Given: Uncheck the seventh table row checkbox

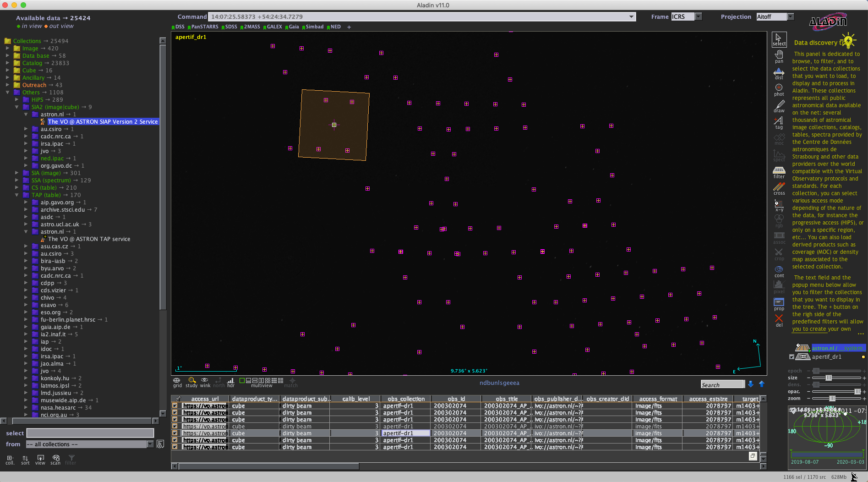Looking at the screenshot, I should [x=175, y=447].
